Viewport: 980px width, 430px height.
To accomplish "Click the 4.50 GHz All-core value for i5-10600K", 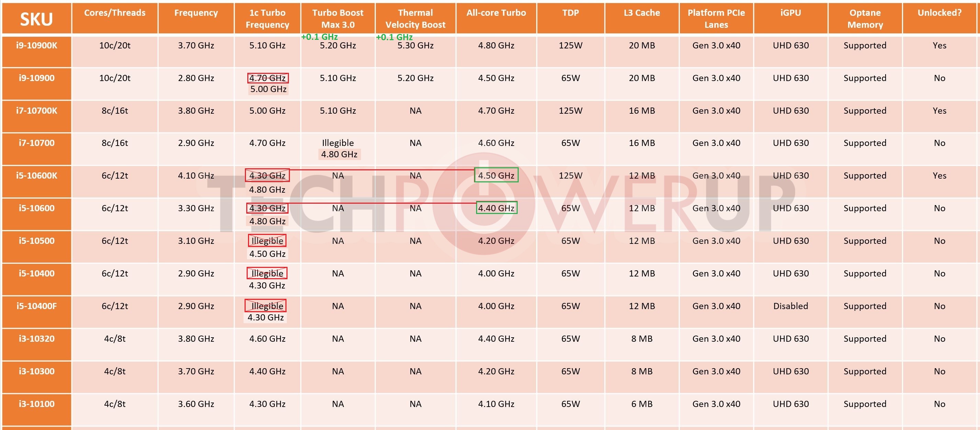I will [496, 176].
